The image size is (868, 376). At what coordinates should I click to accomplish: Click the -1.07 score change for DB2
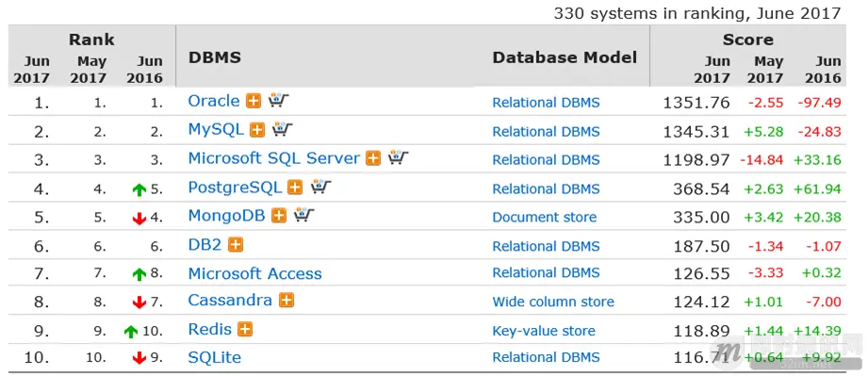[823, 246]
